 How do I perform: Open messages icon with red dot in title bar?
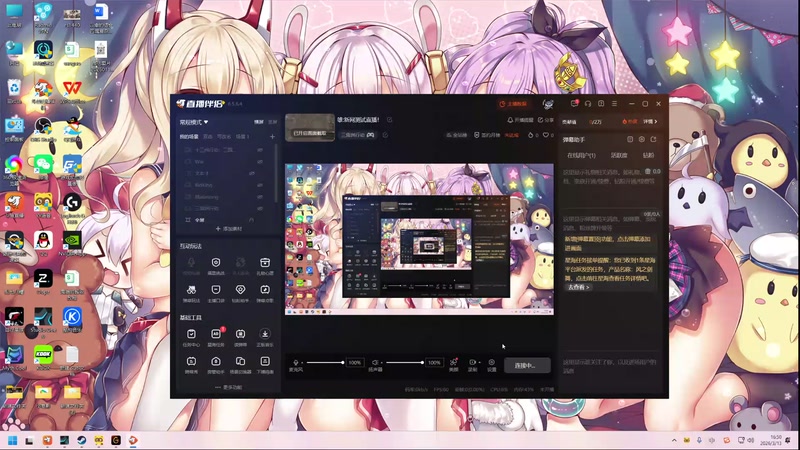click(x=574, y=104)
